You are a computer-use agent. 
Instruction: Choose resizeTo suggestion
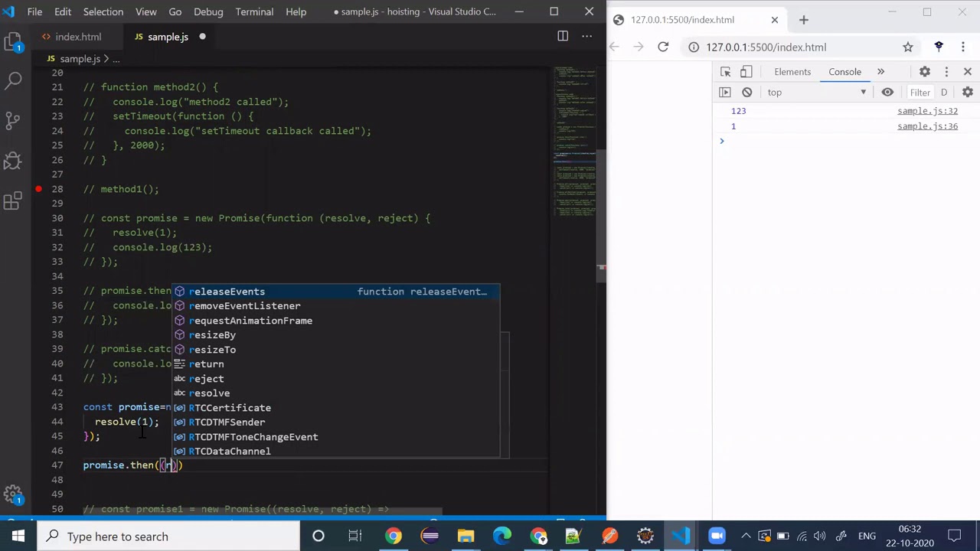[x=336, y=350]
